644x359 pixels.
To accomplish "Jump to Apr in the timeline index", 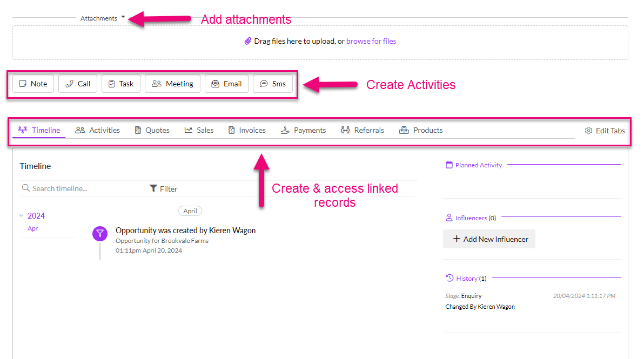I will pos(33,228).
